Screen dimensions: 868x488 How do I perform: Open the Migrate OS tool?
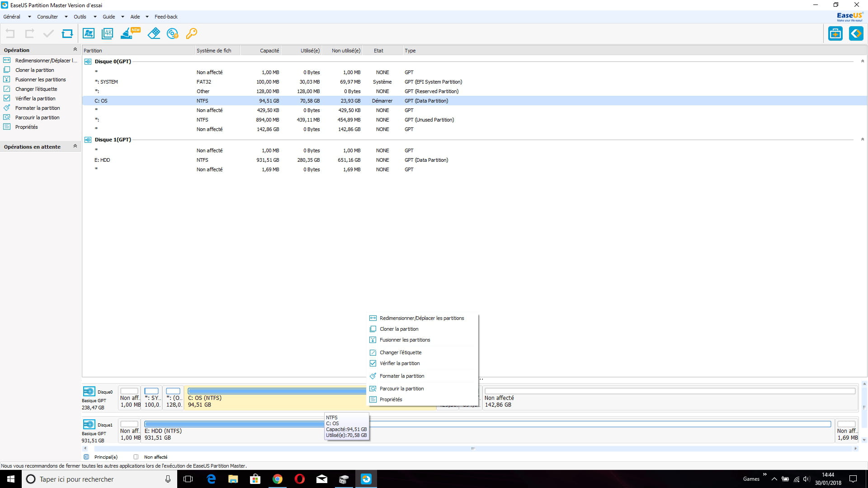[x=89, y=33]
